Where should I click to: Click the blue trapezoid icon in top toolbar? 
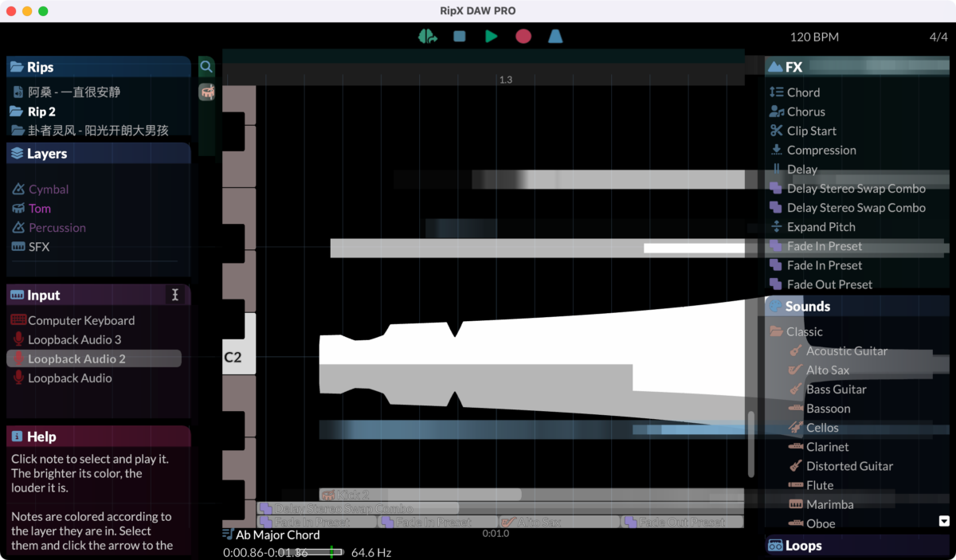point(555,36)
